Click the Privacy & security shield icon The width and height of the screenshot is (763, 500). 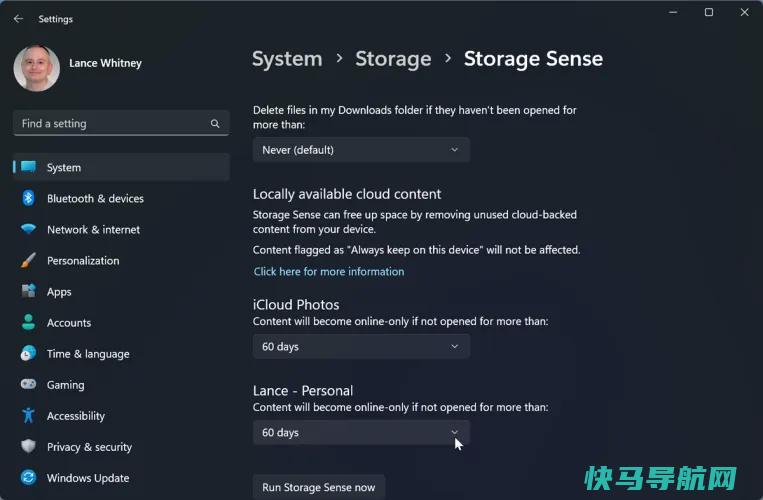(28, 446)
